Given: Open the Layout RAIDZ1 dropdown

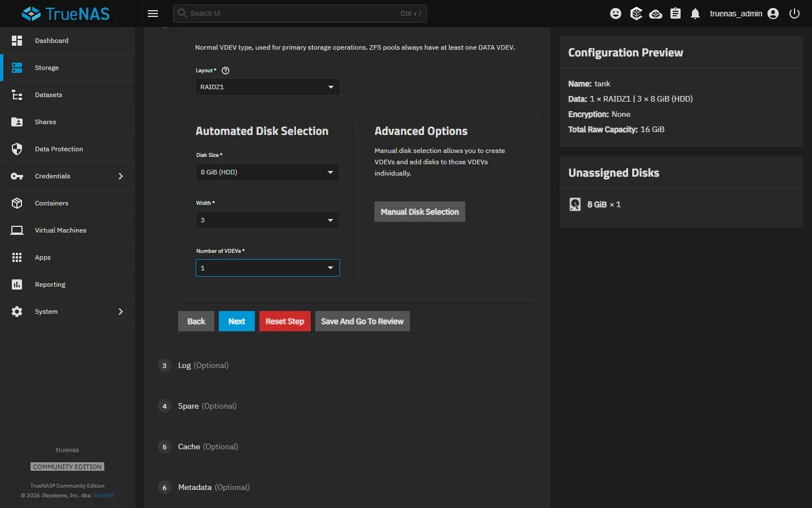Looking at the screenshot, I should click(268, 87).
